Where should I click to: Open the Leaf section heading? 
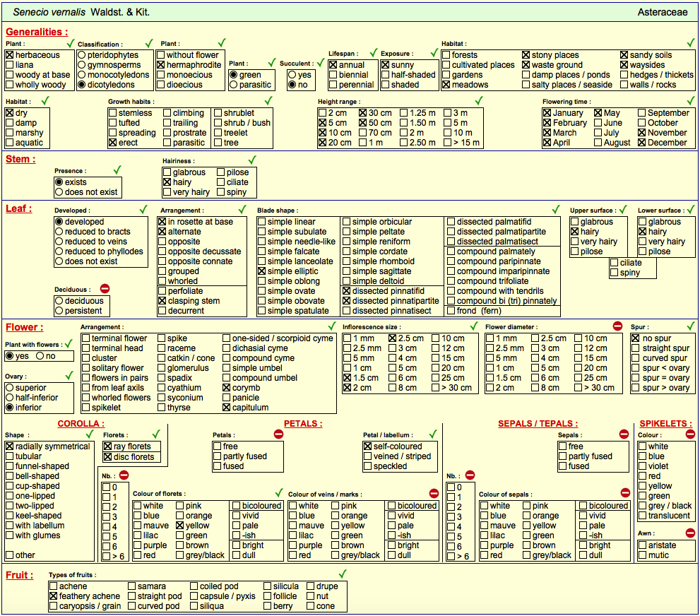pyautogui.click(x=19, y=208)
